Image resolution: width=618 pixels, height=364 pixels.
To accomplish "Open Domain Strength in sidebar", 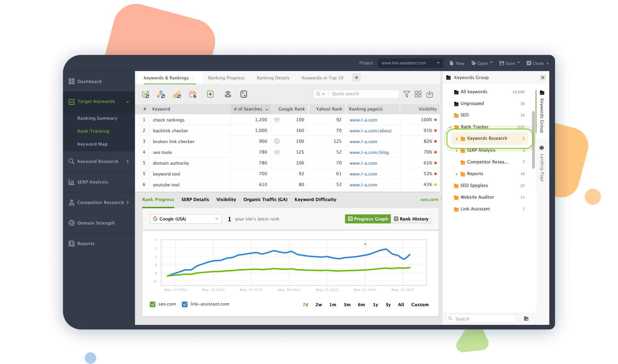I will (99, 223).
